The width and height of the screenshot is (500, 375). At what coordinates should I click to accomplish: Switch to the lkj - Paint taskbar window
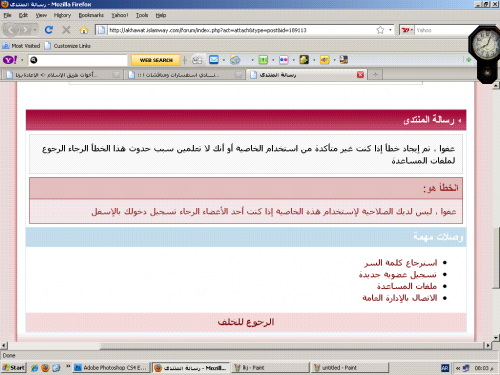[271, 368]
